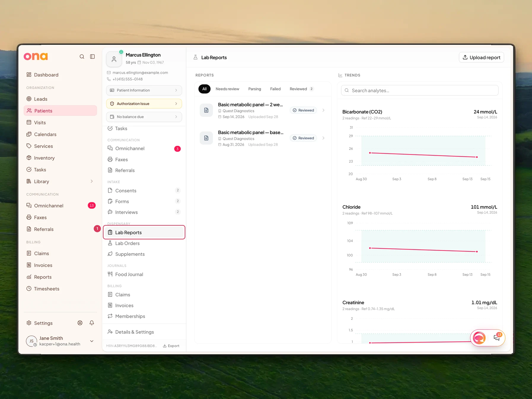Image resolution: width=532 pixels, height=399 pixels.
Task: Click the organization Tasks check icon
Action: click(x=29, y=170)
